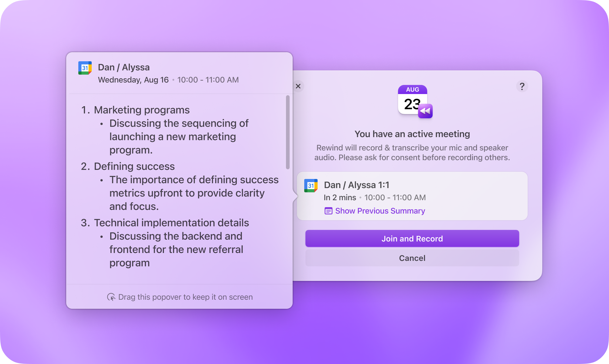Image resolution: width=609 pixels, height=364 pixels.
Task: Click the help question mark icon
Action: click(x=522, y=86)
